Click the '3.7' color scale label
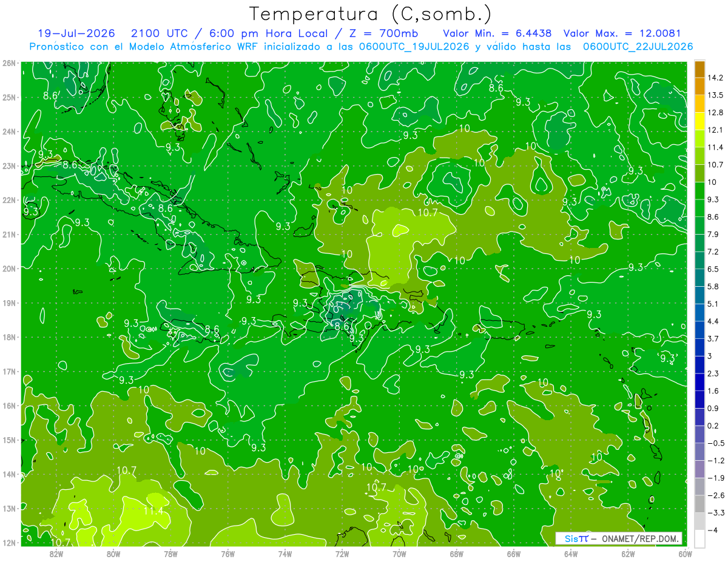The width and height of the screenshot is (728, 562). pyautogui.click(x=713, y=338)
